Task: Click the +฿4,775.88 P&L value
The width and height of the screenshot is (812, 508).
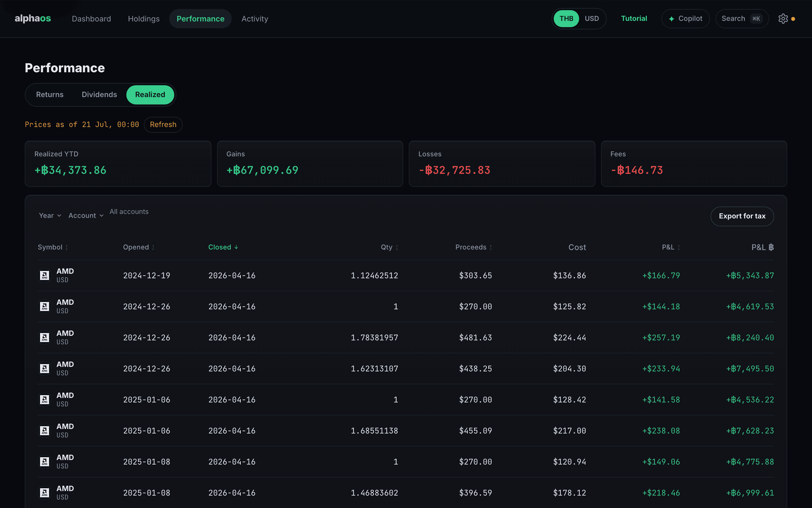Action: [750, 462]
